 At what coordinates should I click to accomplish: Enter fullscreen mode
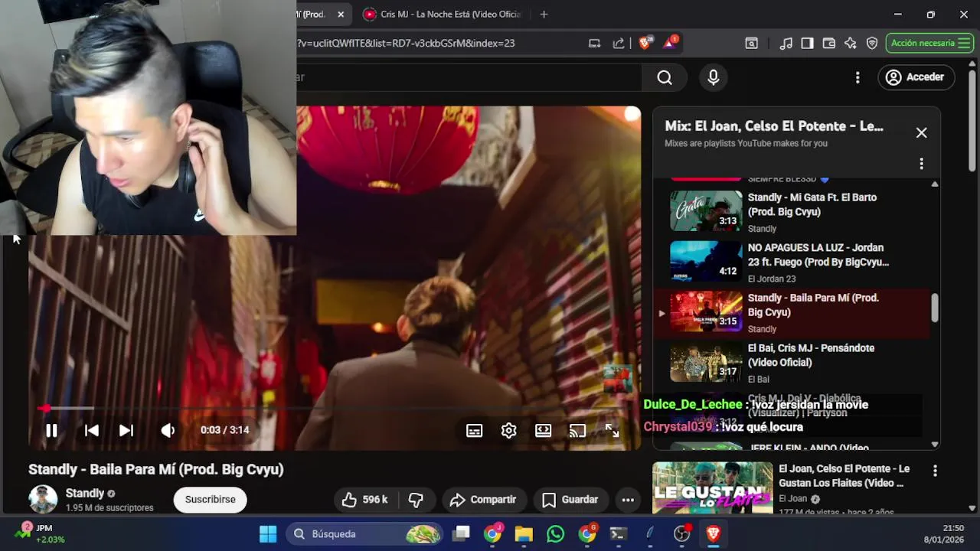612,430
